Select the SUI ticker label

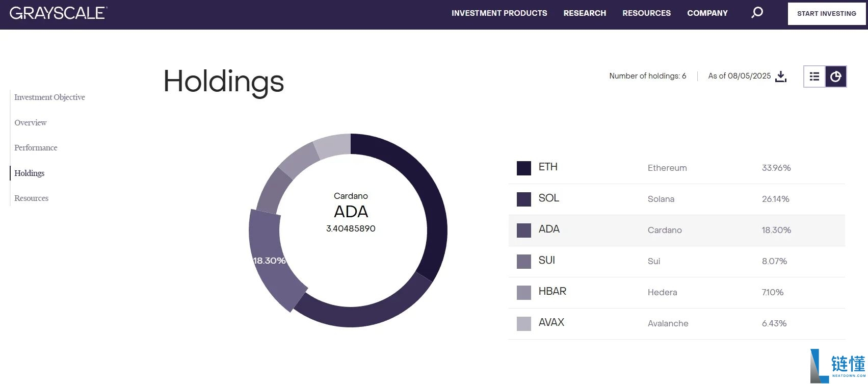[x=547, y=260]
